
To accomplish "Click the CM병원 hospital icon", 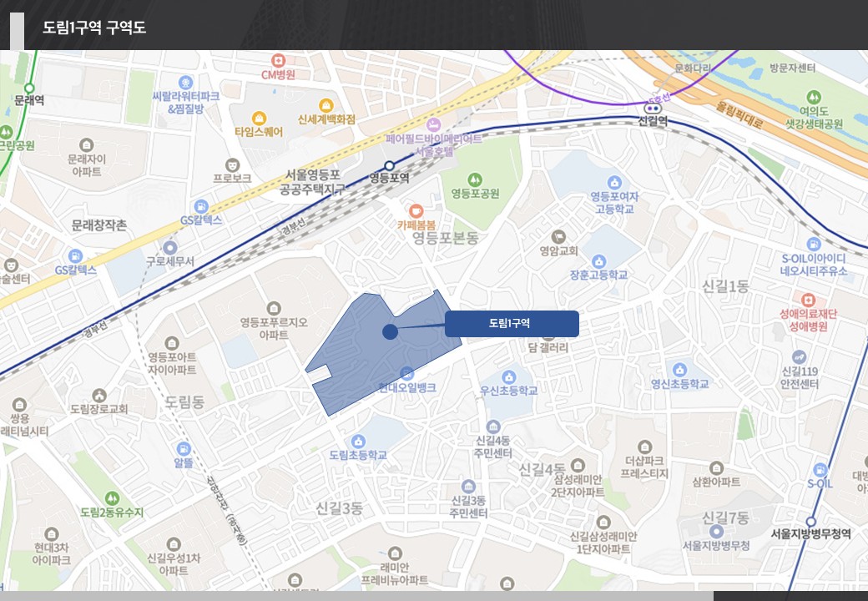I will [x=279, y=60].
